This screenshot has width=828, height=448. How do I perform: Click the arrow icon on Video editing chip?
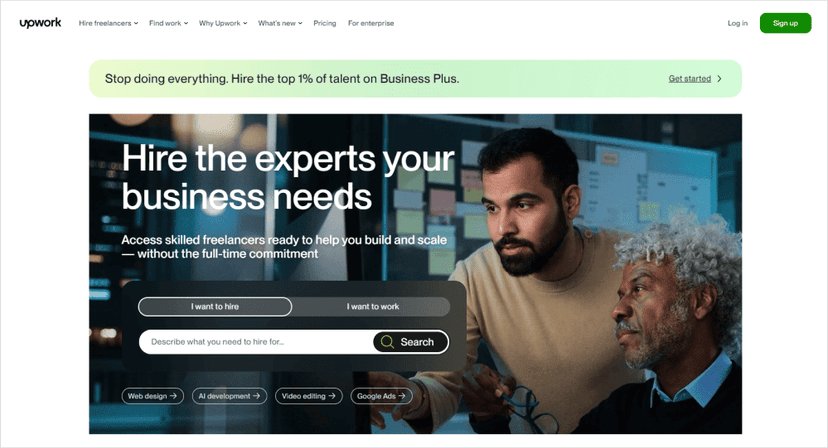[332, 396]
